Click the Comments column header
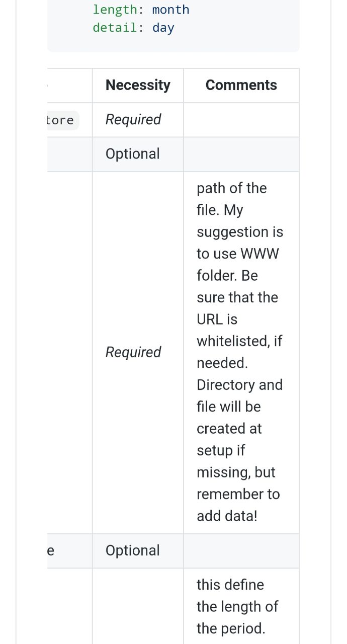Viewport: 347px width, 644px height. (x=241, y=85)
